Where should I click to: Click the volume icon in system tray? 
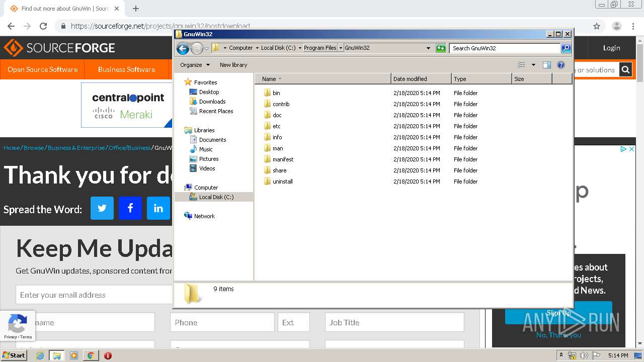point(584,355)
